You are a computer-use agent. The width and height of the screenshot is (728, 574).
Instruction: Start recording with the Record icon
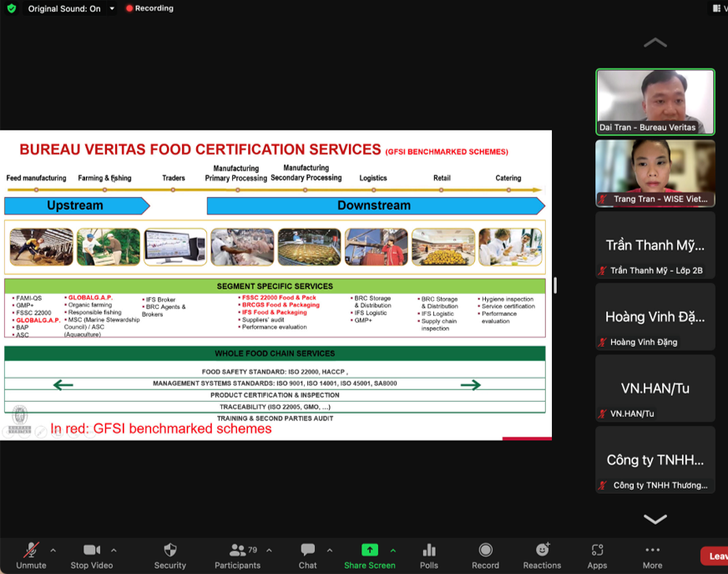click(485, 550)
